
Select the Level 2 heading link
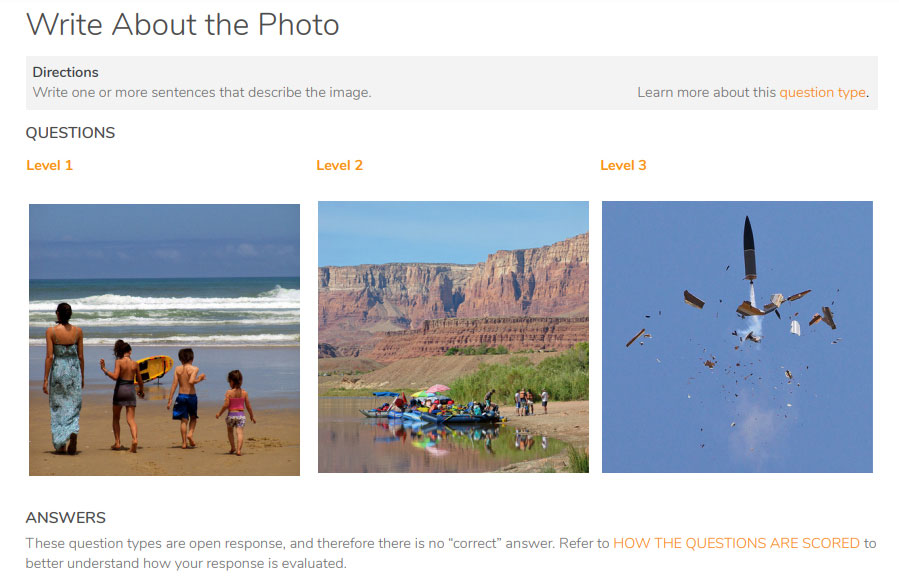339,165
